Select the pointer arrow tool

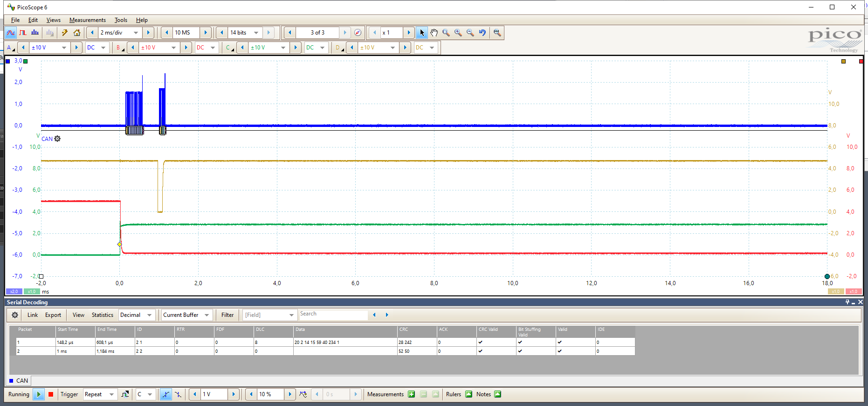point(422,33)
